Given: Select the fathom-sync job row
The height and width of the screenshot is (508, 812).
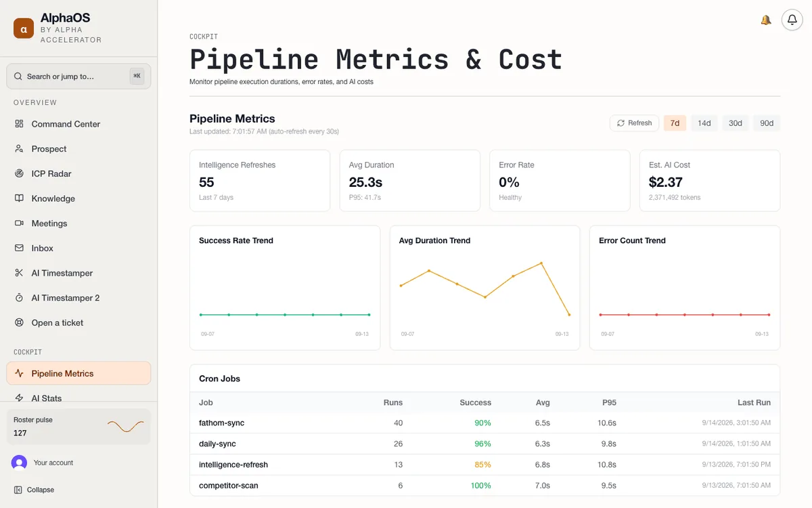Looking at the screenshot, I should tap(485, 423).
